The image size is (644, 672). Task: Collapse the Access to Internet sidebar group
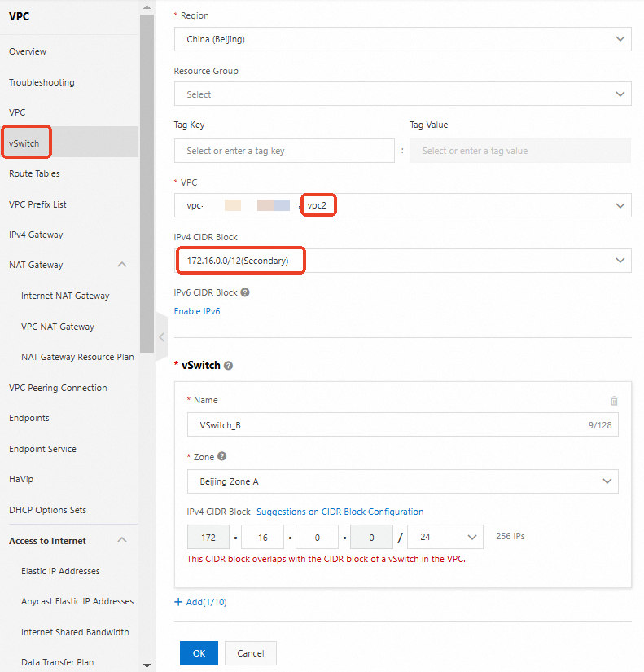click(122, 539)
